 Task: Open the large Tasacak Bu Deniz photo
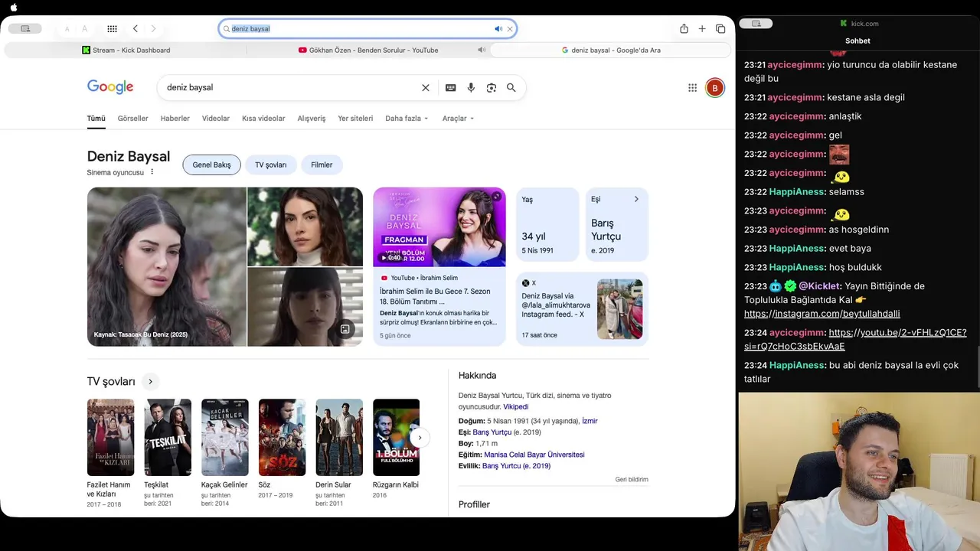pos(167,267)
